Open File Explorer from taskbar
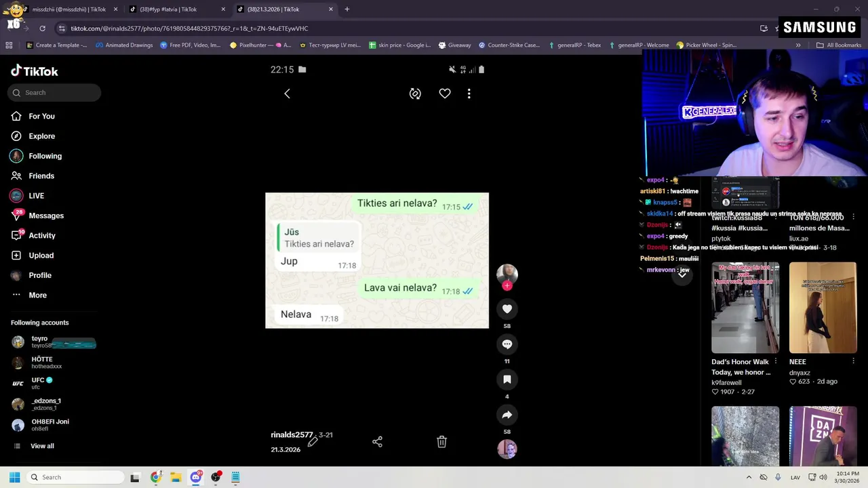 tap(176, 477)
